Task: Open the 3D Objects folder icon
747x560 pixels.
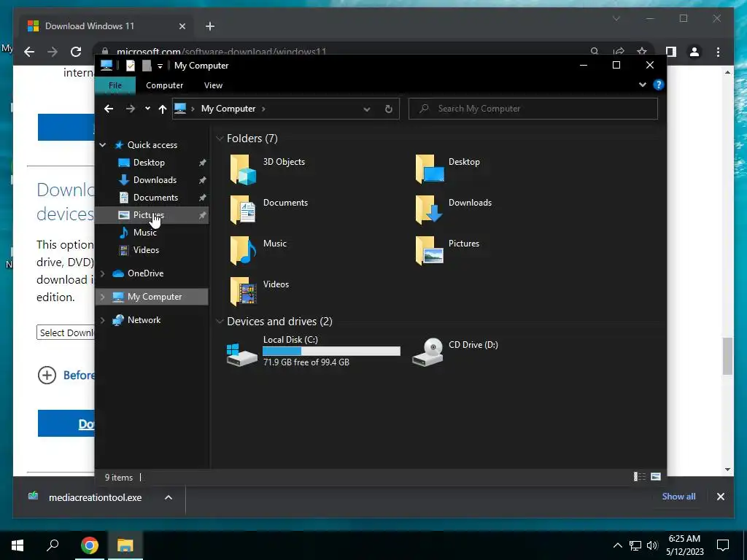Action: point(243,169)
